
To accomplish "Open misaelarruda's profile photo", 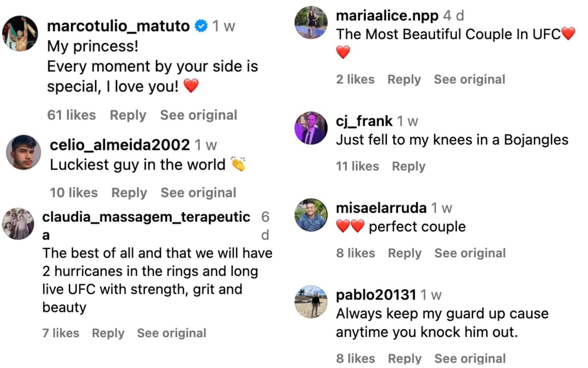I will (311, 215).
